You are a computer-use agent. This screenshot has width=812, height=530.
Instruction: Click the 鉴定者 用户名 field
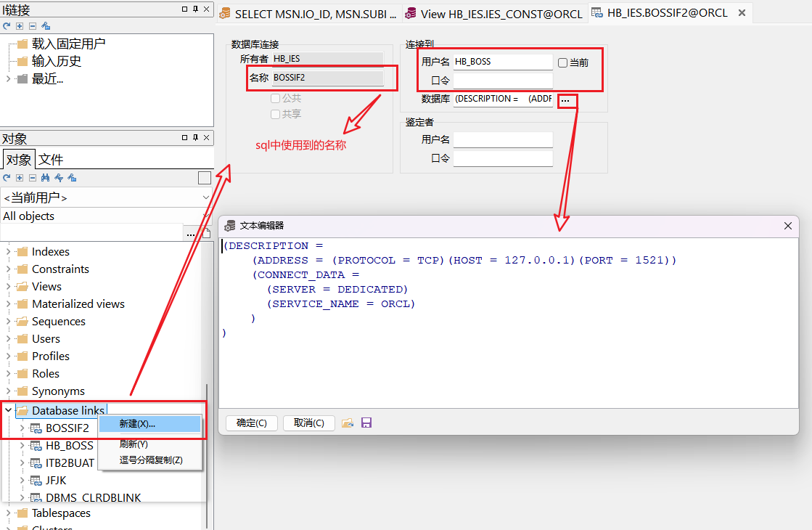(x=503, y=140)
